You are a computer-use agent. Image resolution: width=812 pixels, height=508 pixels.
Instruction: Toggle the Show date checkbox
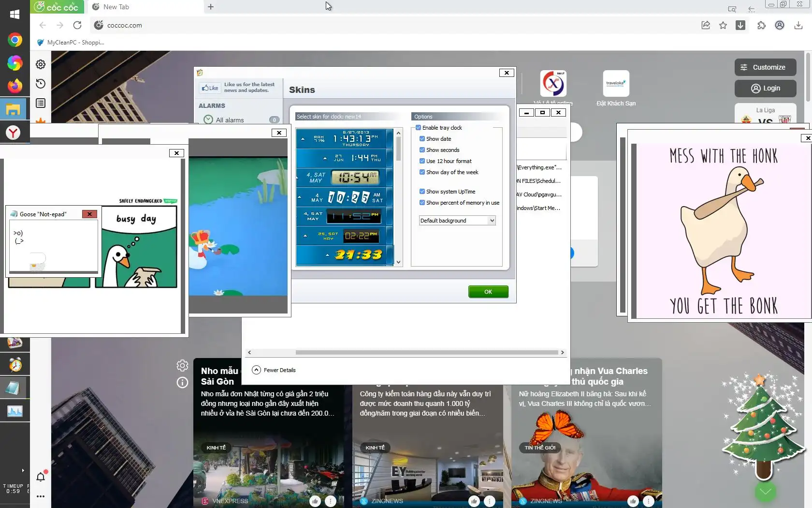pyautogui.click(x=422, y=139)
